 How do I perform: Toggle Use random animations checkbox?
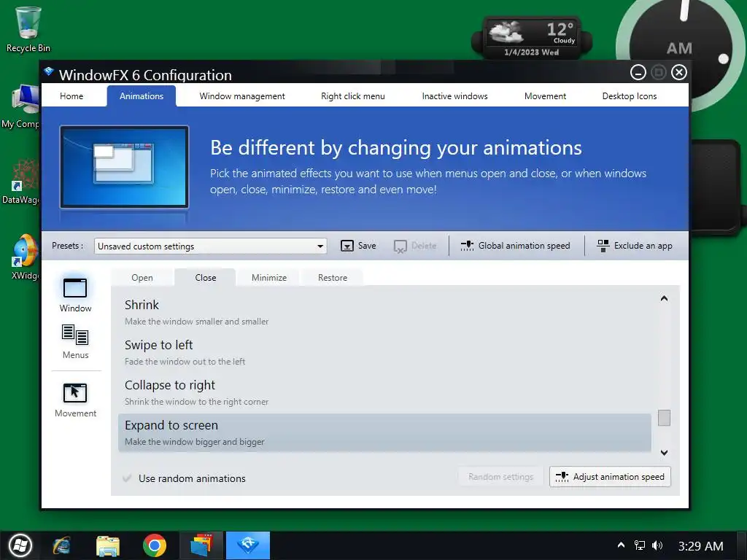127,478
